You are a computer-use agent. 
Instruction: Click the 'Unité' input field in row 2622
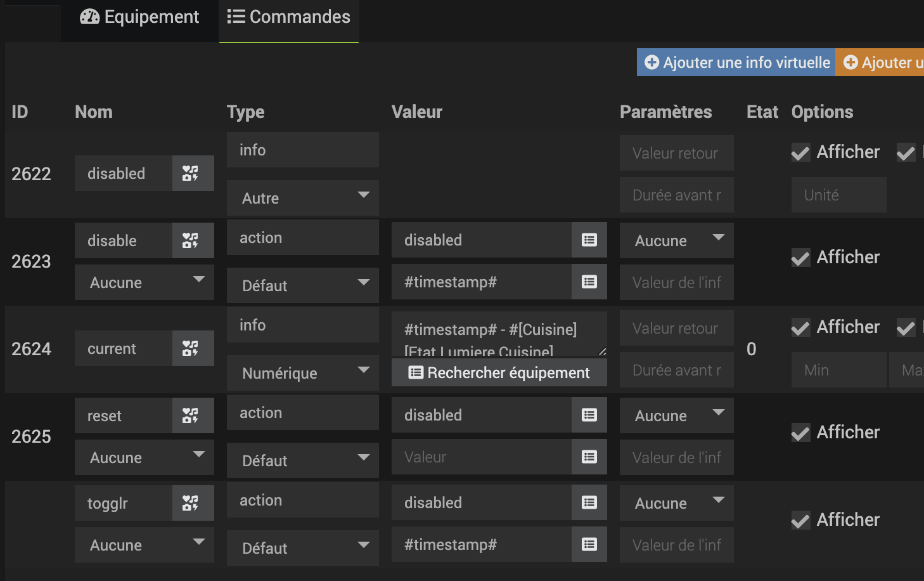point(838,195)
